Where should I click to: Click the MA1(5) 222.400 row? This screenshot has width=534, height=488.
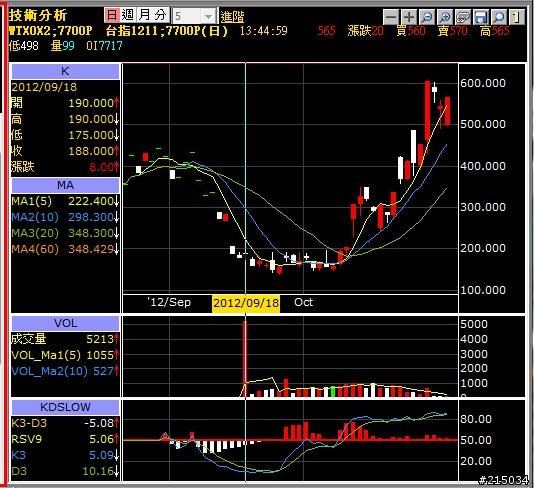(65, 201)
